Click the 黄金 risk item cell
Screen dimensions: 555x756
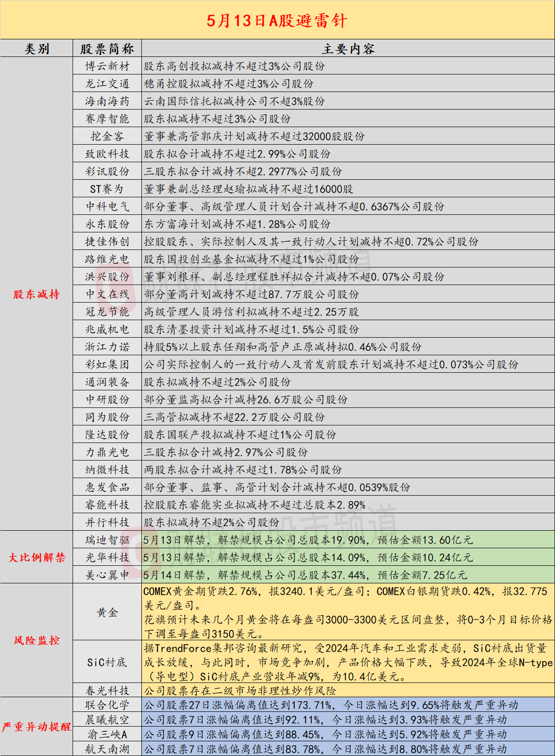pos(107,612)
